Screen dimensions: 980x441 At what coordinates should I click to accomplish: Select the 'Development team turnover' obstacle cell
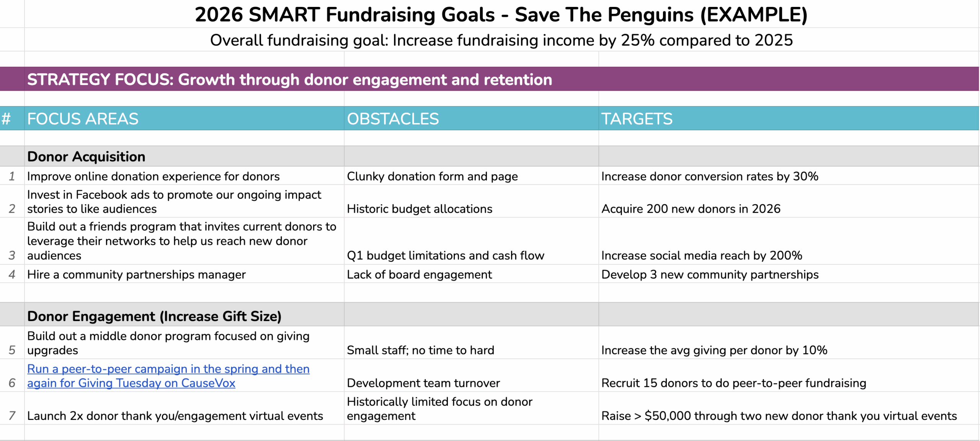tap(423, 383)
